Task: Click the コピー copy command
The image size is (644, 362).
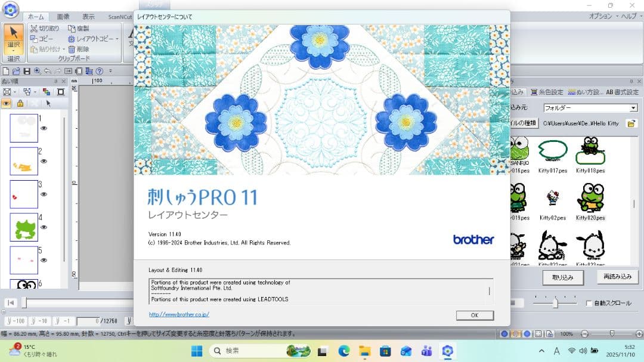Action: (x=42, y=39)
